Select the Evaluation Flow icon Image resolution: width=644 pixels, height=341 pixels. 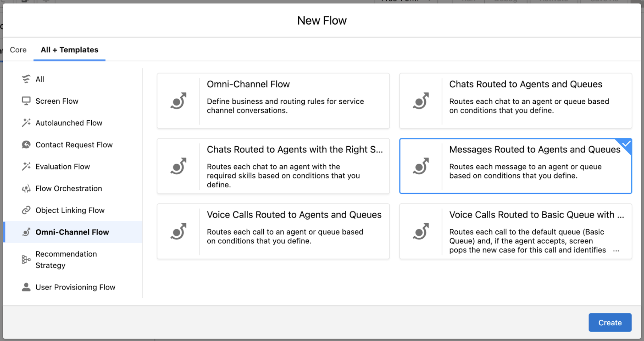pos(26,166)
